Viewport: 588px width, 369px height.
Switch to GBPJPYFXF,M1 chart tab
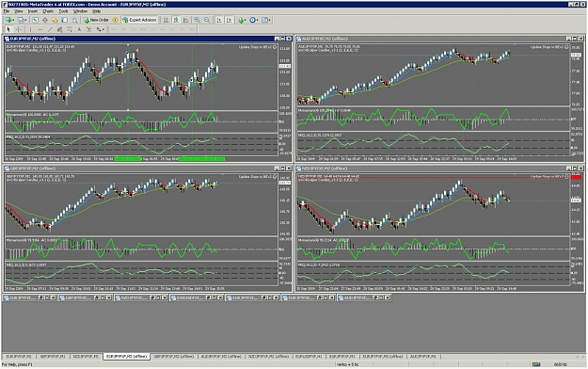[x=53, y=356]
